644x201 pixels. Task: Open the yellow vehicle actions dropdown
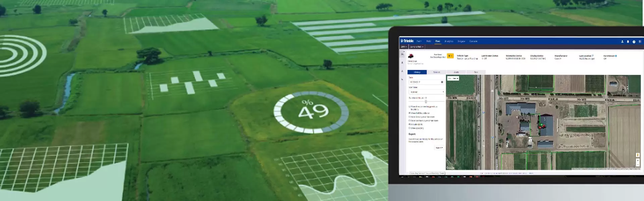point(450,56)
